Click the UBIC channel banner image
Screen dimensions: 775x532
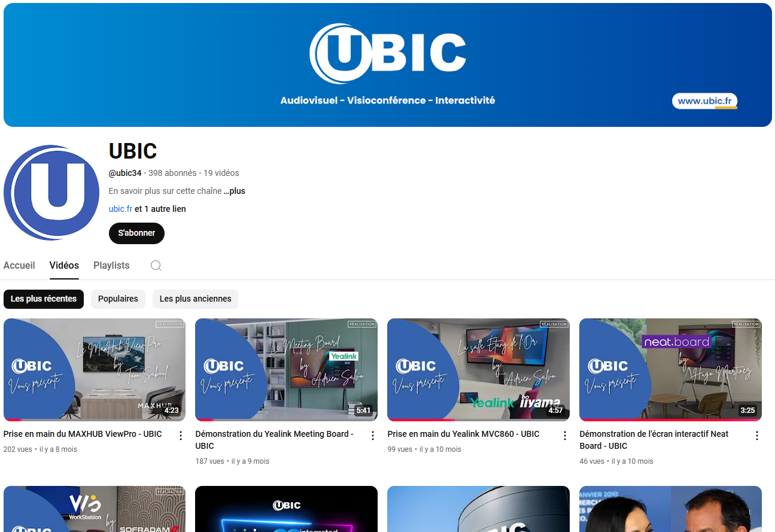coord(388,65)
